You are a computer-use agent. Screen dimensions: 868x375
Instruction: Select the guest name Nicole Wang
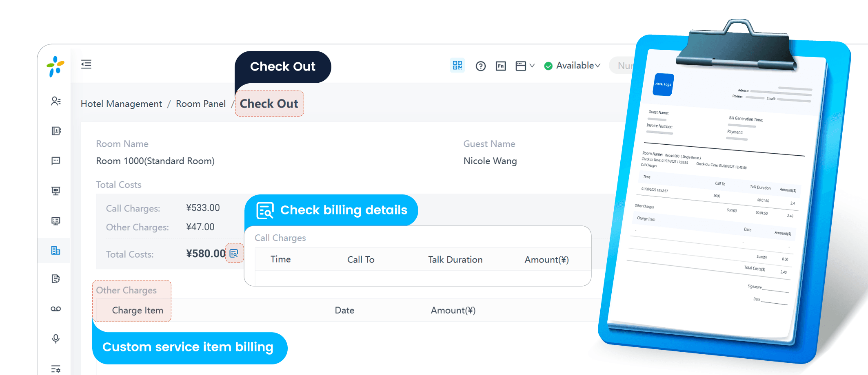[490, 161]
